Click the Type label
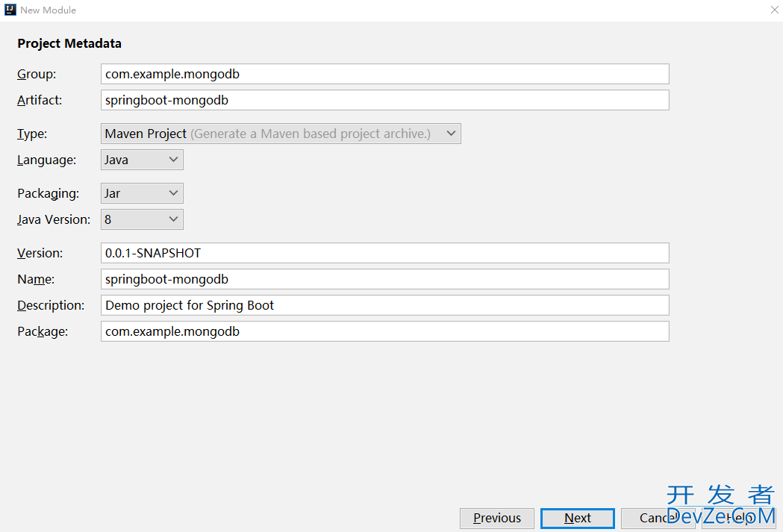Viewport: 783px width, 532px height. click(32, 134)
